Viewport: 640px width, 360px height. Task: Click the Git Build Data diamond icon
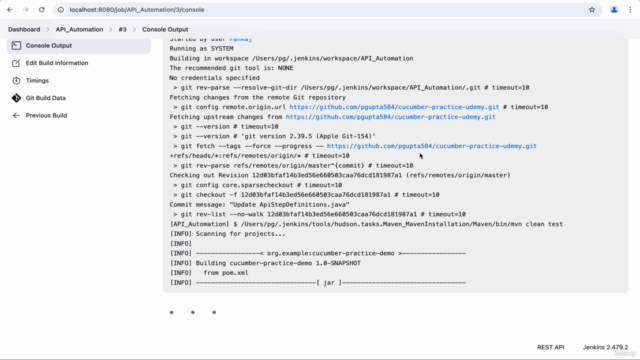coord(16,98)
